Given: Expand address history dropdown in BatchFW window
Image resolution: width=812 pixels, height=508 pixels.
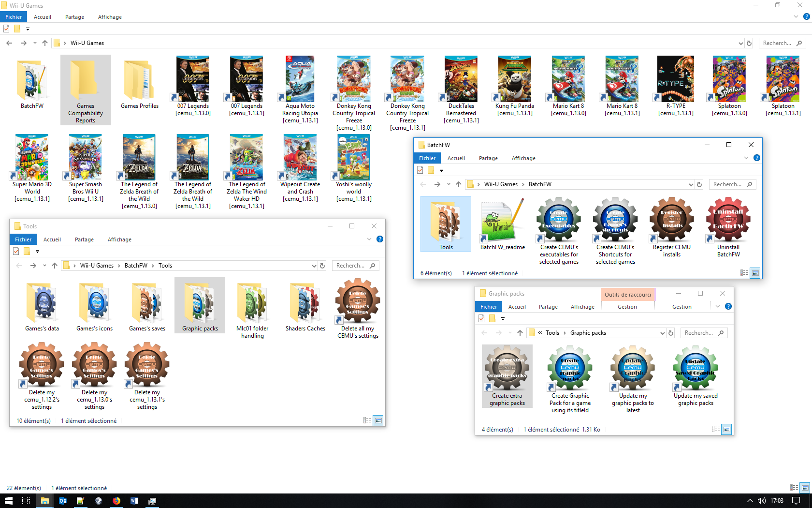Looking at the screenshot, I should [691, 185].
